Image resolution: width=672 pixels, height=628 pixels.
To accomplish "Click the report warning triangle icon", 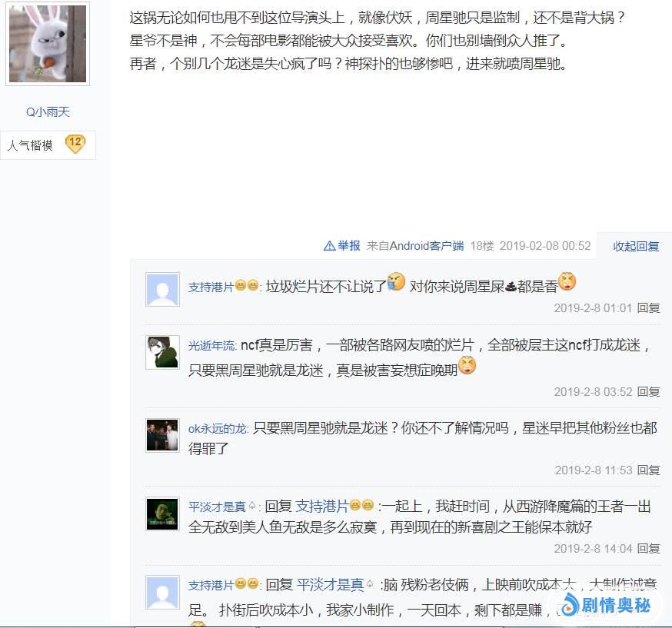I will tap(329, 245).
